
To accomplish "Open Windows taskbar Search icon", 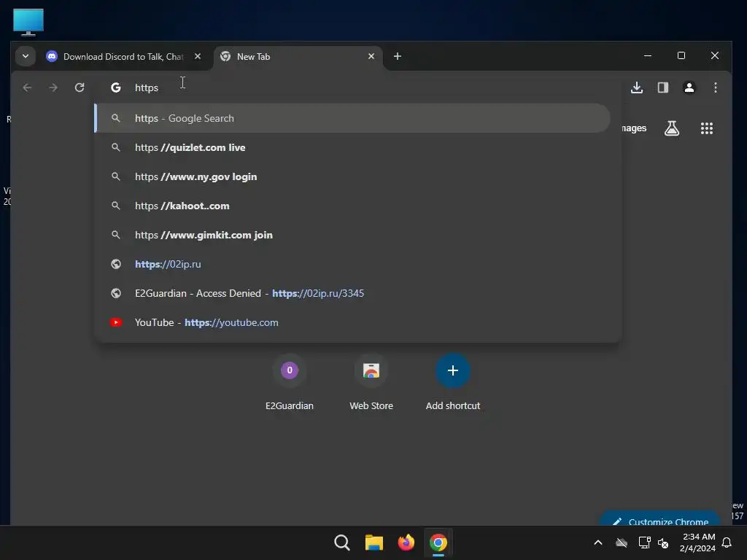I will click(342, 542).
